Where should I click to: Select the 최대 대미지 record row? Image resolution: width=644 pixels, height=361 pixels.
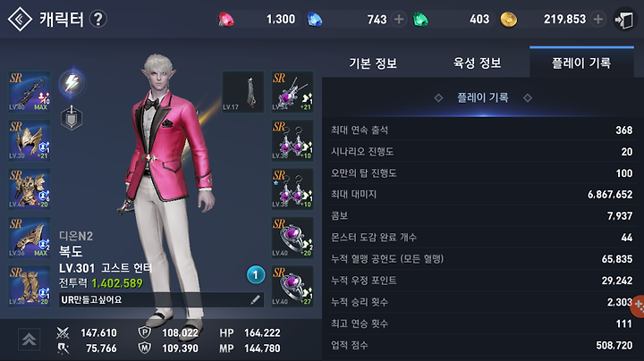tap(481, 195)
